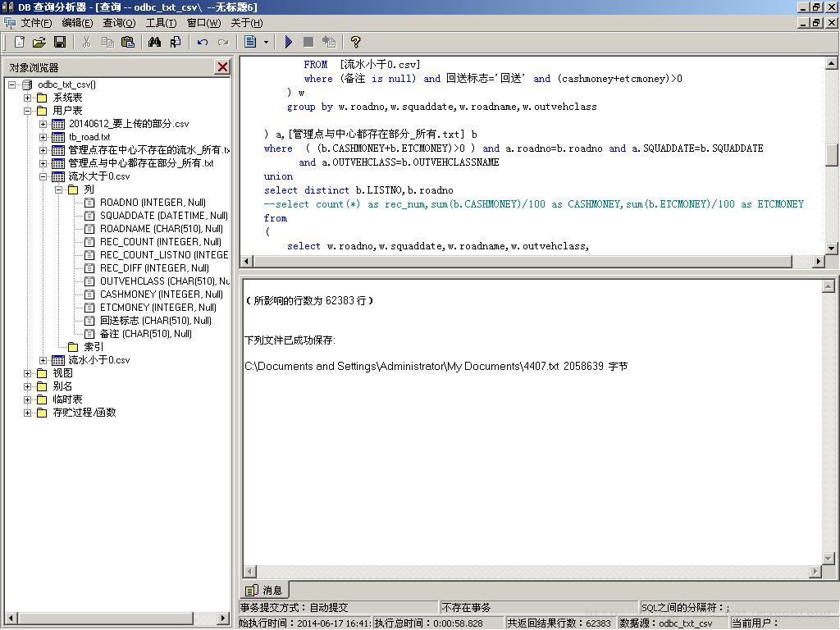Switch to the 消息 tab
Image resolution: width=840 pixels, height=630 pixels.
tap(264, 591)
